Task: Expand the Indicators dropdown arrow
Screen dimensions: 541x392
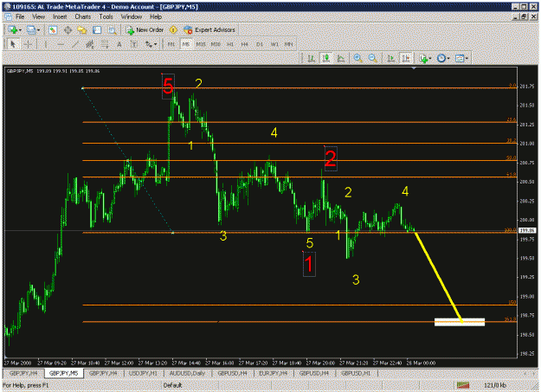Action: [x=430, y=58]
